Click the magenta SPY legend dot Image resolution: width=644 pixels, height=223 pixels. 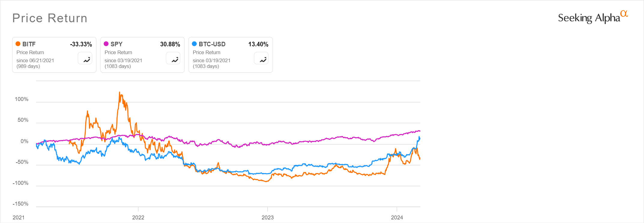click(106, 44)
